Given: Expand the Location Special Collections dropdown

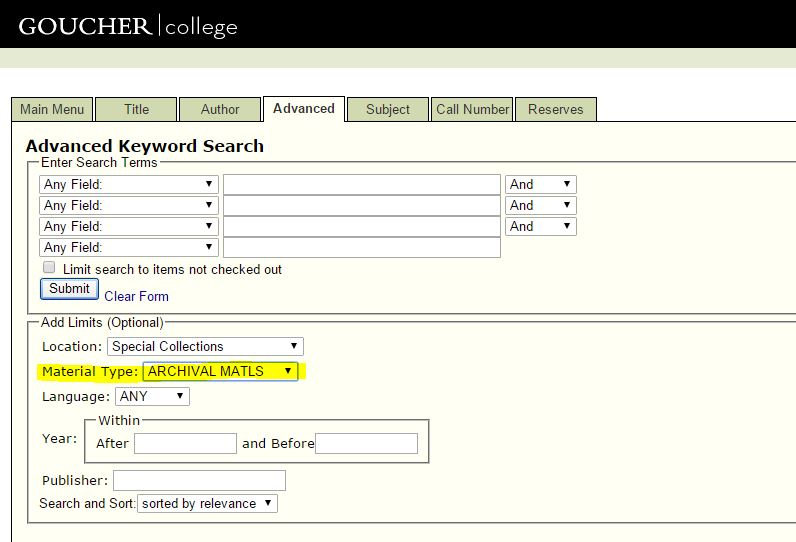Looking at the screenshot, I should coord(205,346).
